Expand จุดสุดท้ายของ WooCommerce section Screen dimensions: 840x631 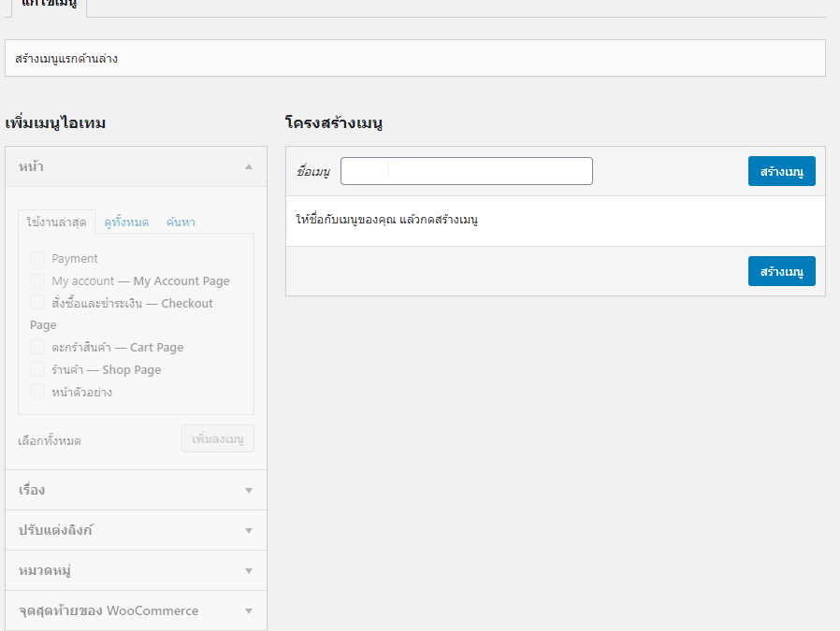[x=136, y=610]
